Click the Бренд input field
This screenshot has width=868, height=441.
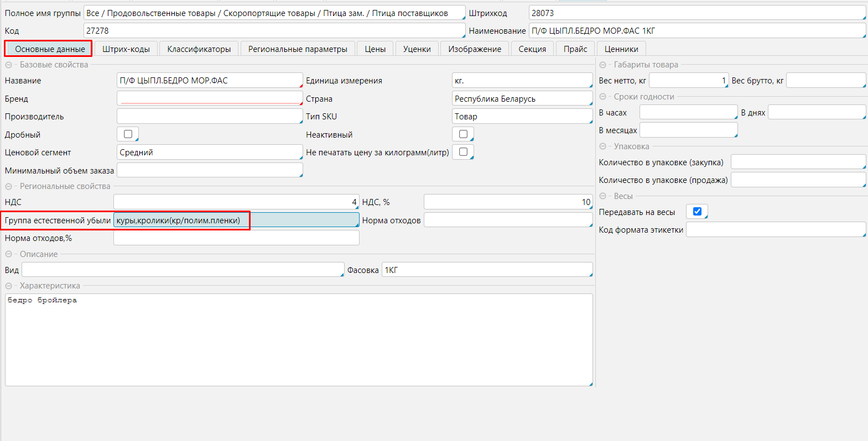pos(209,98)
